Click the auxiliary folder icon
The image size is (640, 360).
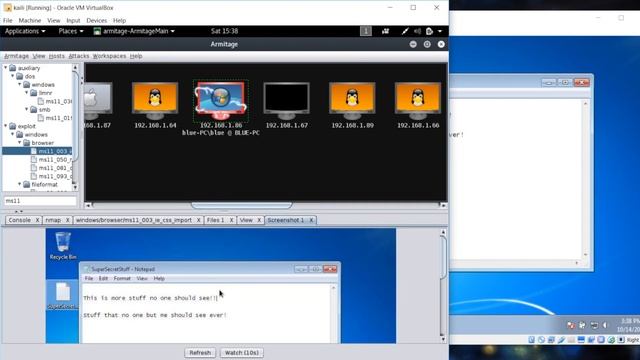(13, 68)
